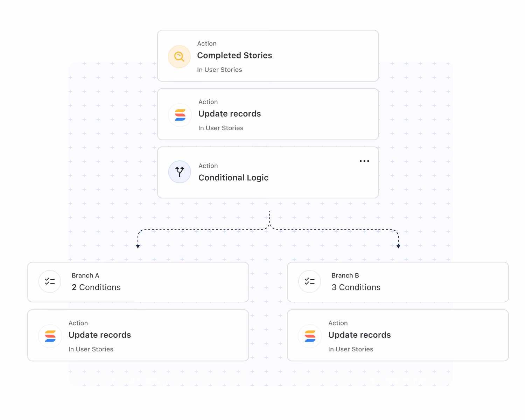Click the Branch A checklist icon

pos(50,281)
